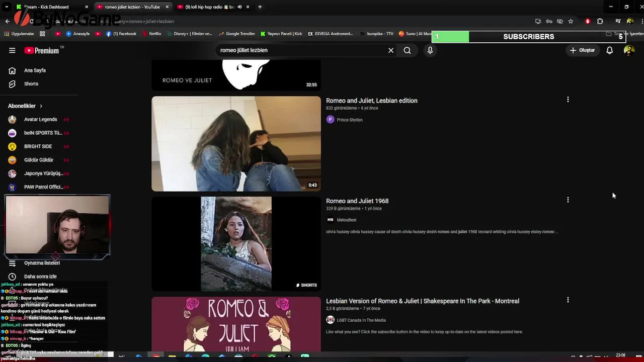Open the install app icon in address bar
The height and width of the screenshot is (362, 644).
[x=538, y=21]
